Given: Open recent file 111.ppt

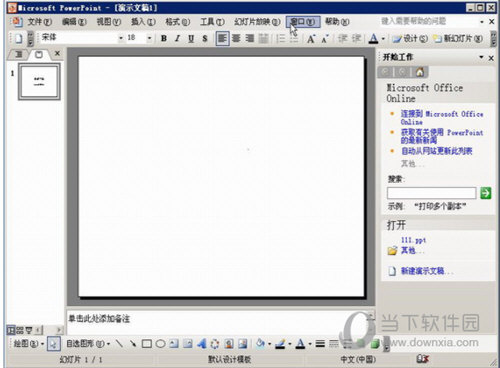Looking at the screenshot, I should click(413, 240).
